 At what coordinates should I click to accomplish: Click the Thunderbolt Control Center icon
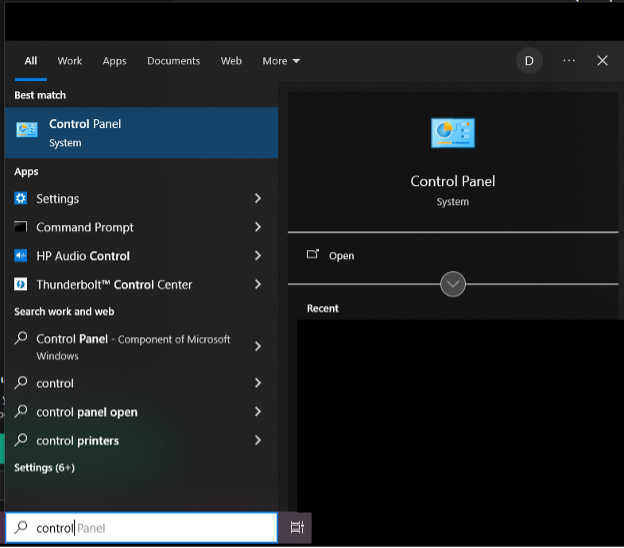click(x=21, y=284)
